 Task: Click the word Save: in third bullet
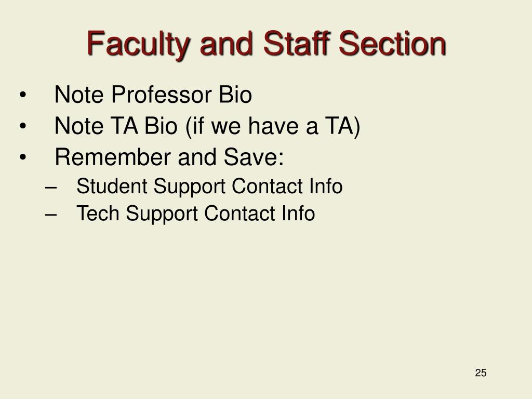[254, 157]
